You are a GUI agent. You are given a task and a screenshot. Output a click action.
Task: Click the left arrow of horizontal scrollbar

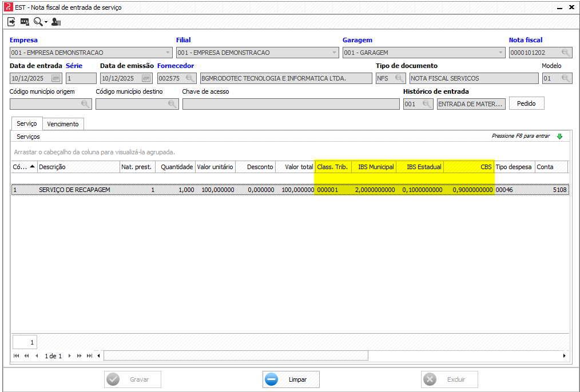tap(99, 356)
